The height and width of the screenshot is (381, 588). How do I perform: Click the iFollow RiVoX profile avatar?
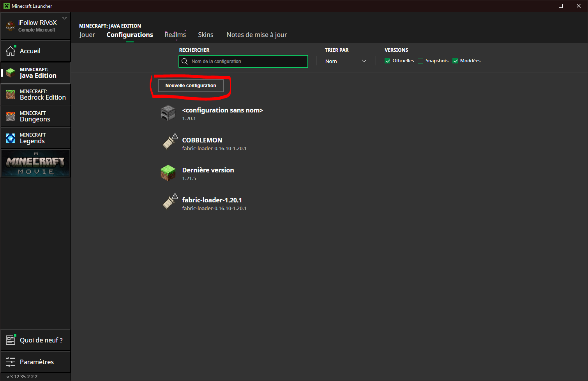tap(11, 26)
